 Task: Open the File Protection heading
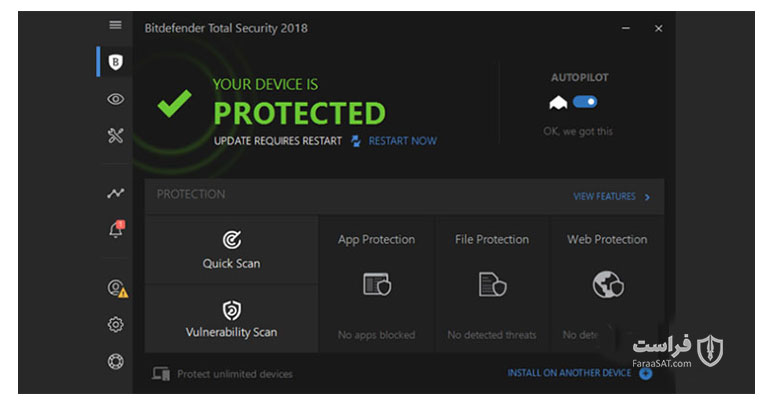492,240
